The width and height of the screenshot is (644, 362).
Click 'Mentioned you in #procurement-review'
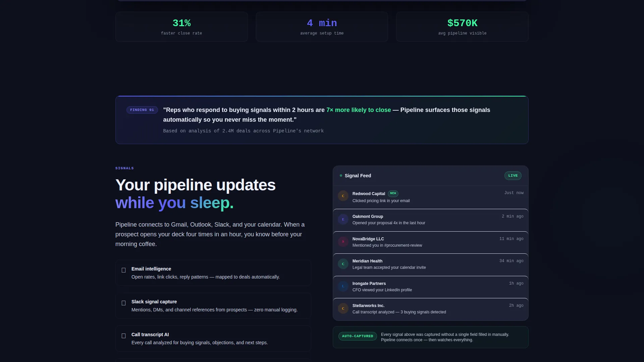point(387,245)
